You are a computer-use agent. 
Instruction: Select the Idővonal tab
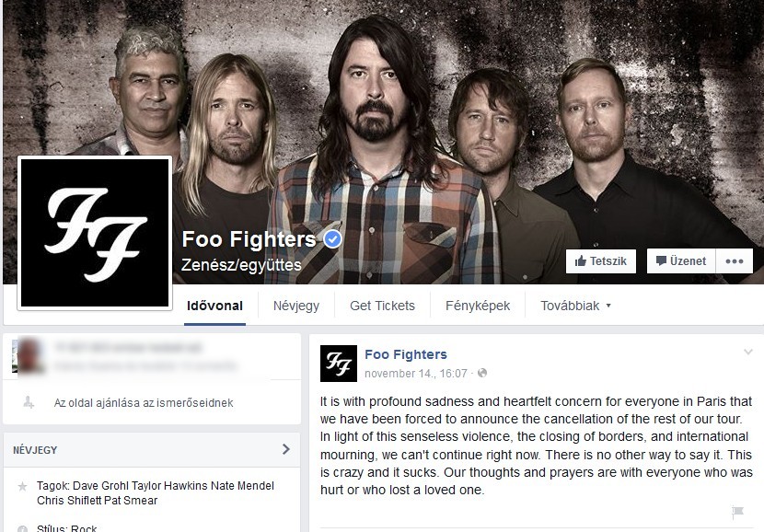click(x=214, y=306)
